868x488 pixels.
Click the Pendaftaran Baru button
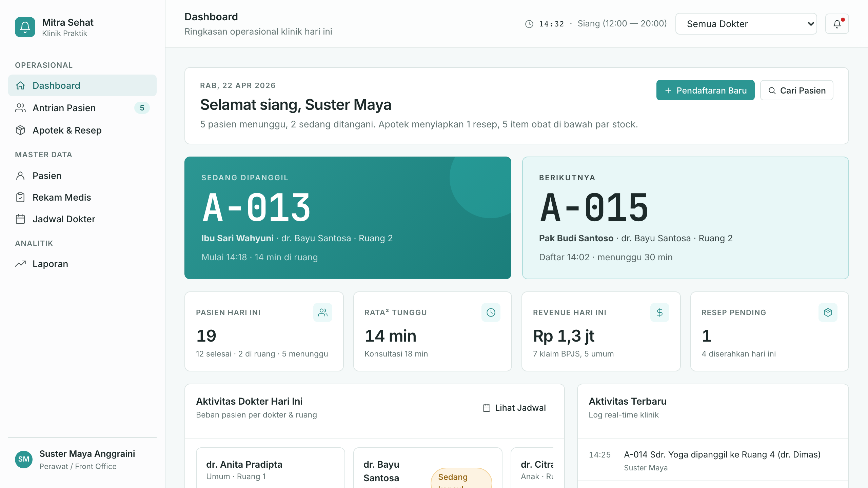point(705,90)
